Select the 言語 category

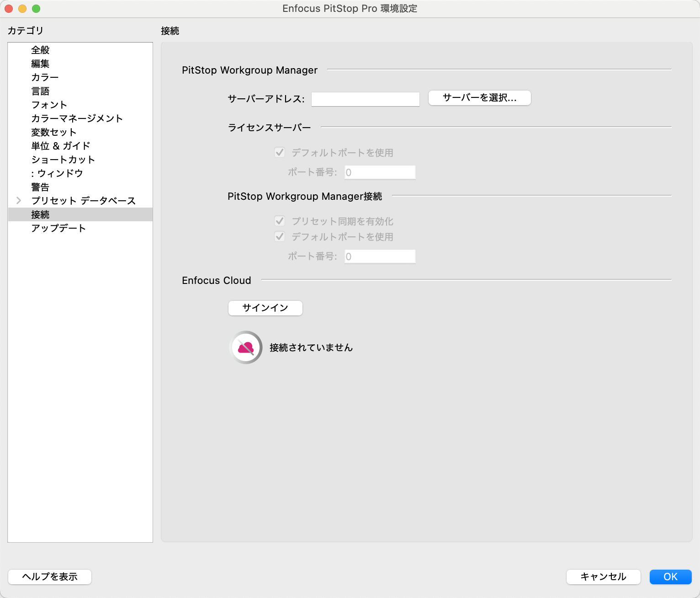click(x=80, y=91)
